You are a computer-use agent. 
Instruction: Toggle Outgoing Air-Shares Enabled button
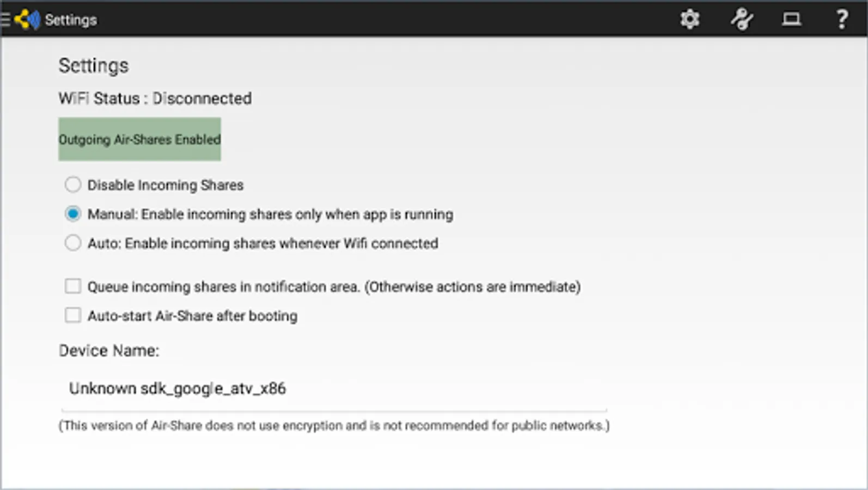point(139,139)
